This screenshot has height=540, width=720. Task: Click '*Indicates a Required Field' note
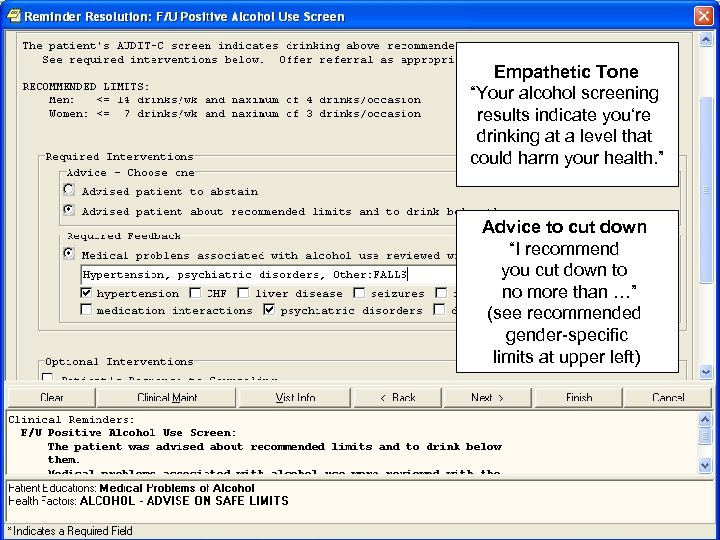click(x=70, y=531)
